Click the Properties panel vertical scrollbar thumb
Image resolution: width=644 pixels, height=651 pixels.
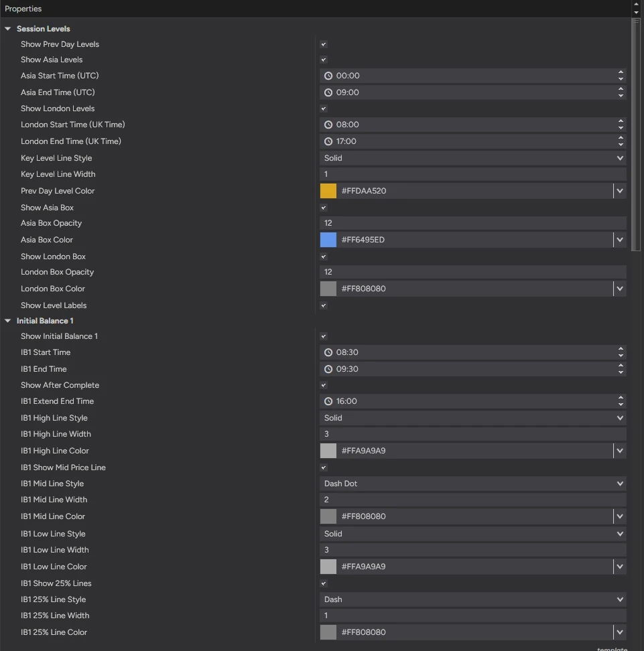click(x=636, y=135)
